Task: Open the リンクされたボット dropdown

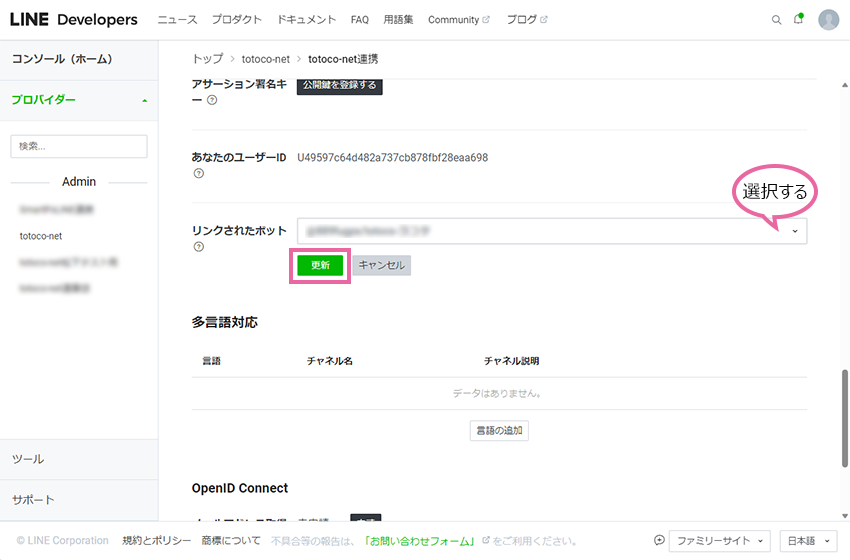Action: [x=552, y=231]
